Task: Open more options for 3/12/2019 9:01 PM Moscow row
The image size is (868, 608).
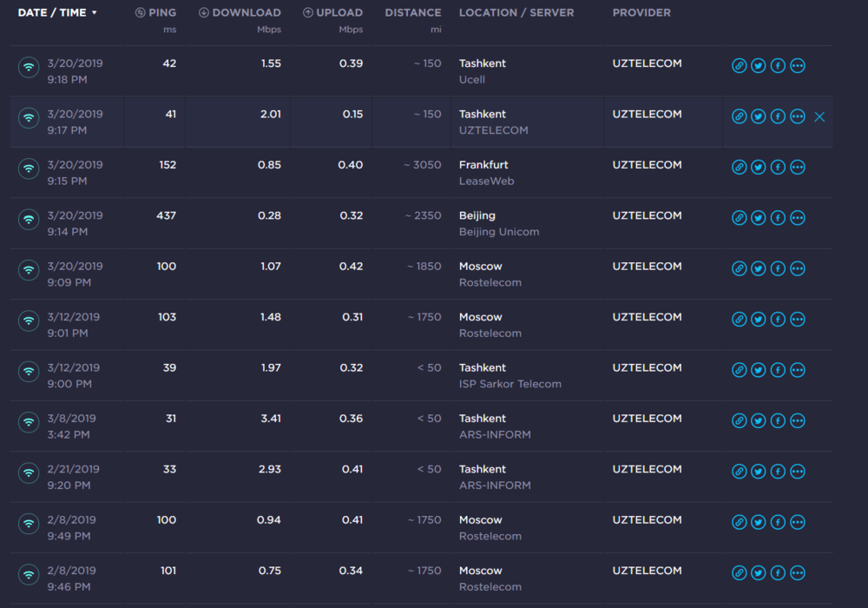Action: click(798, 320)
